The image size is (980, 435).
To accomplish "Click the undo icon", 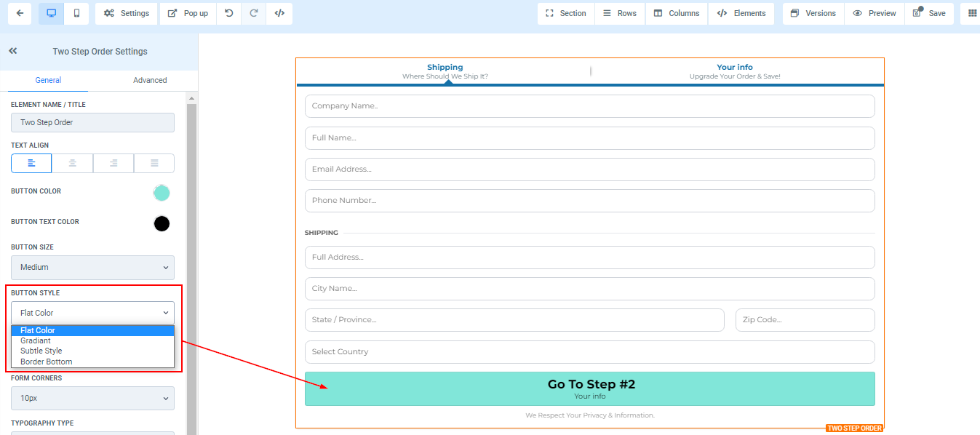I will click(x=229, y=13).
